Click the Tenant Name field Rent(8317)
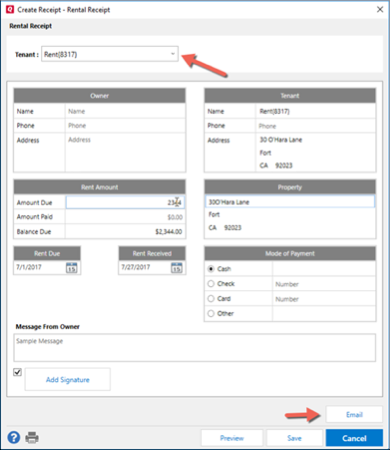The image size is (390, 450). 315,111
